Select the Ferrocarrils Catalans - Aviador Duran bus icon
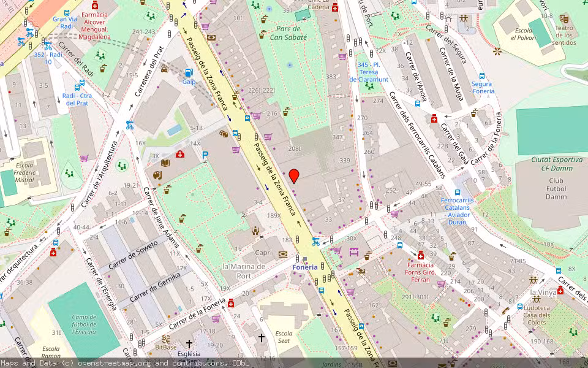 (x=458, y=193)
